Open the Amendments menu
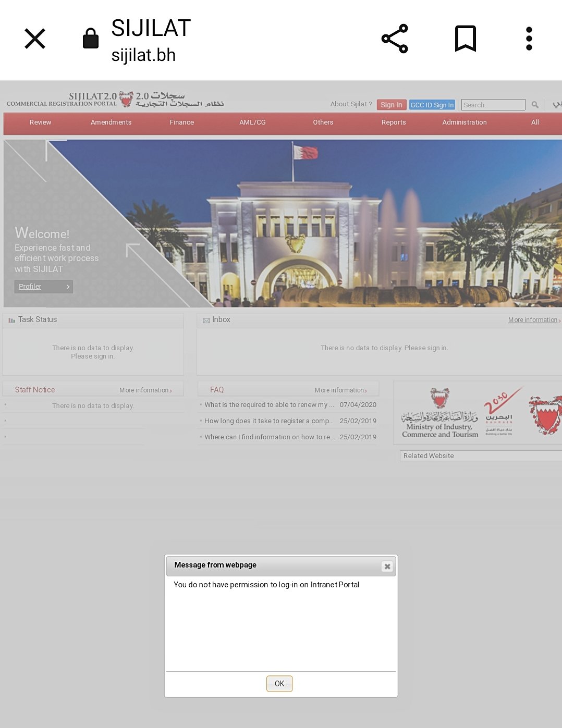 tap(111, 122)
